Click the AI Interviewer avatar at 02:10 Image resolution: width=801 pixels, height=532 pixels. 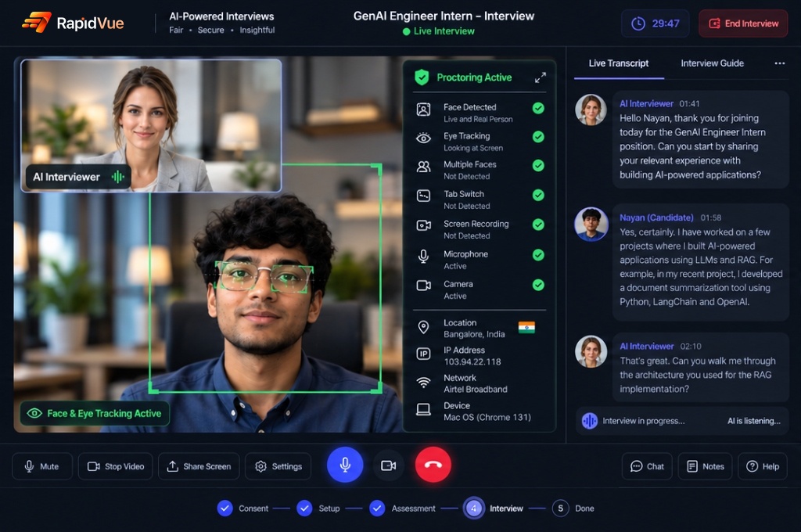click(591, 351)
